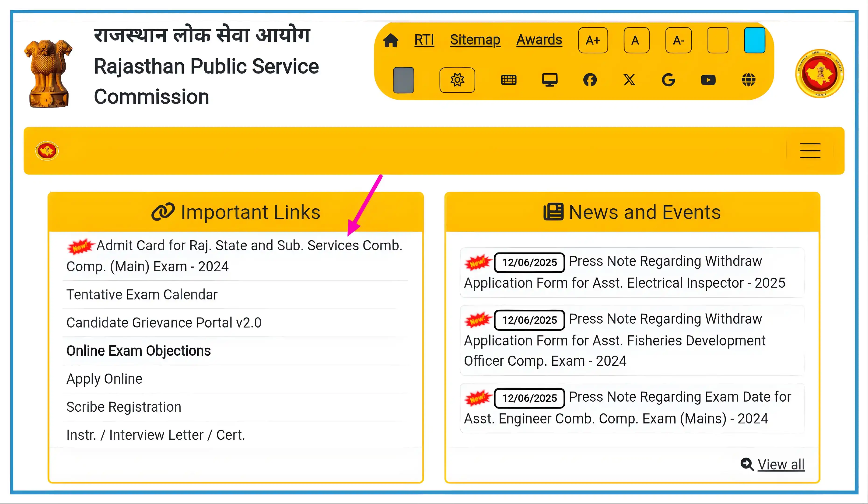The width and height of the screenshot is (868, 504).
Task: Click the desktop monitor icon
Action: (550, 80)
